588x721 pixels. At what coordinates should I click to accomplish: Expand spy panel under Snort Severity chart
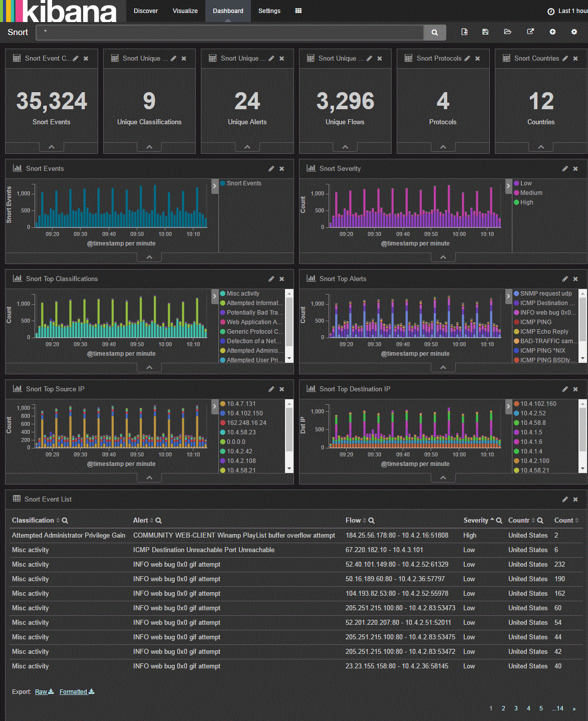[x=443, y=257]
